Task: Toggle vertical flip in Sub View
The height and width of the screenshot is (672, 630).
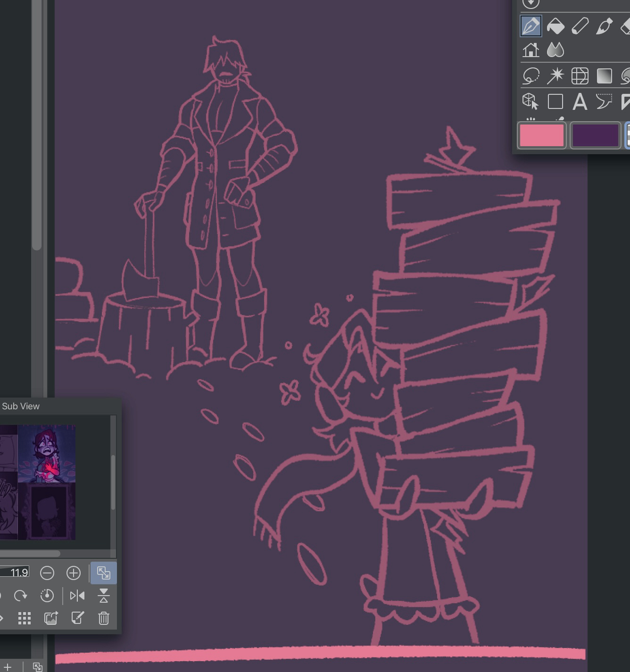Action: tap(104, 596)
